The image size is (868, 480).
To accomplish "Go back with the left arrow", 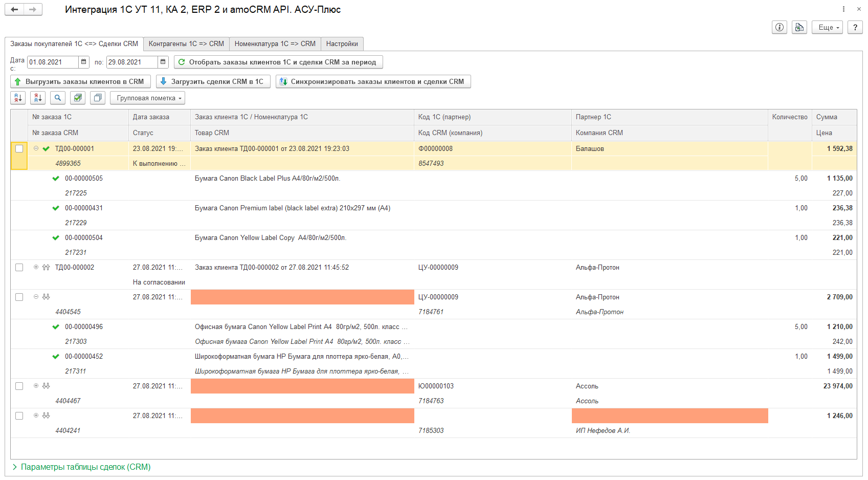I will click(14, 10).
